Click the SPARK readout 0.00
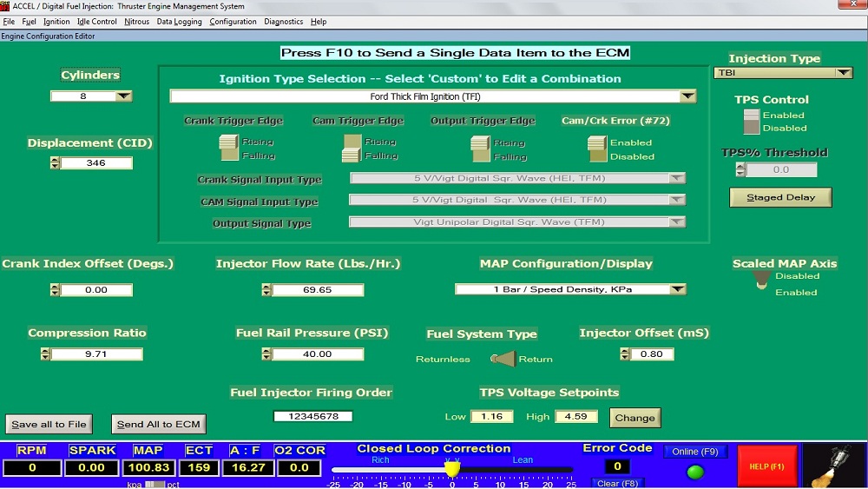This screenshot has height=489, width=868. click(91, 468)
